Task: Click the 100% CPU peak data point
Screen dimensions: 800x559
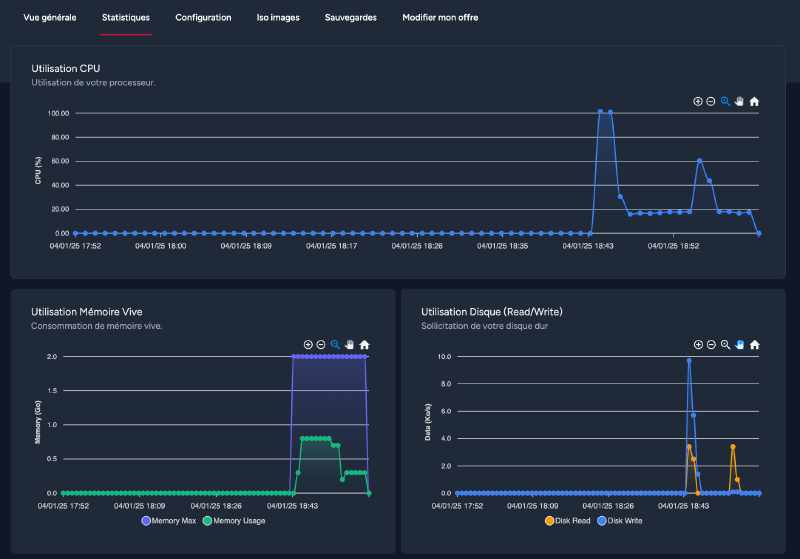Action: click(600, 112)
